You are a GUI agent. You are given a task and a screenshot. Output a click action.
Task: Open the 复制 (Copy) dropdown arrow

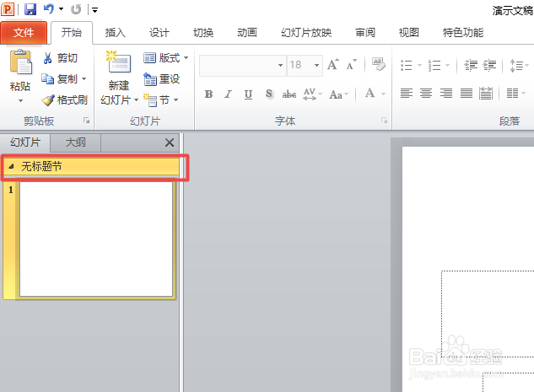point(84,79)
